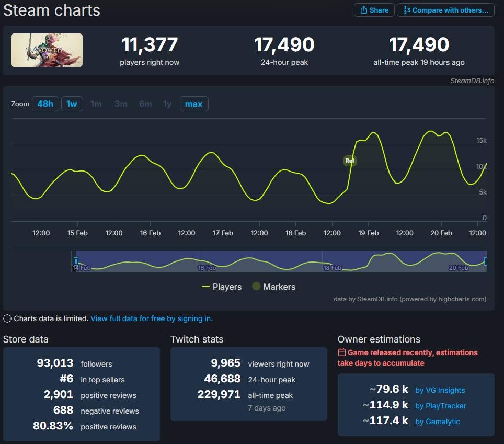Click the 9,965 viewers right now row

pyautogui.click(x=260, y=363)
